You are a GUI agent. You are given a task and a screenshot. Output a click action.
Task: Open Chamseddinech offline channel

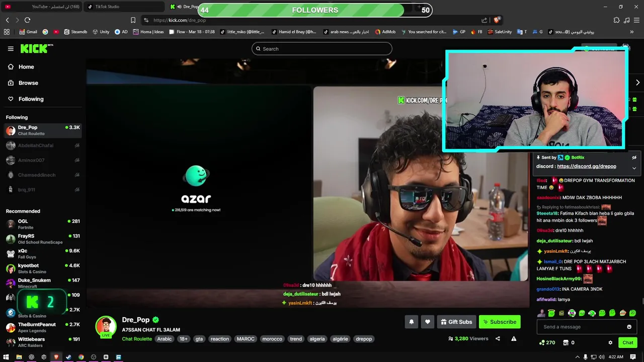click(x=43, y=175)
